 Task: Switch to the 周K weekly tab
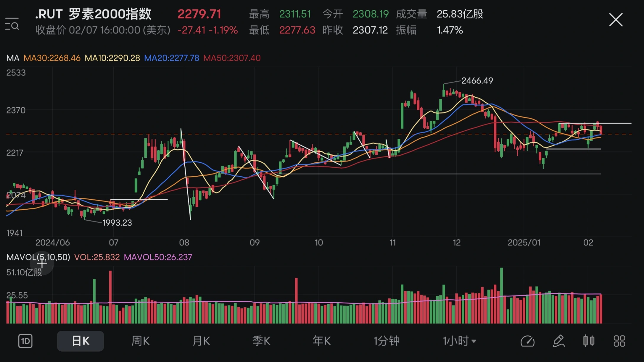click(x=141, y=341)
